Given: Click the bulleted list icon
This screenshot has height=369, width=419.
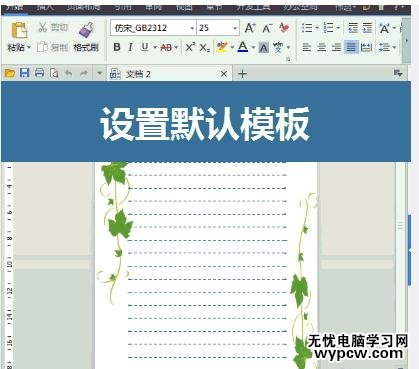Looking at the screenshot, I should pyautogui.click(x=307, y=28).
